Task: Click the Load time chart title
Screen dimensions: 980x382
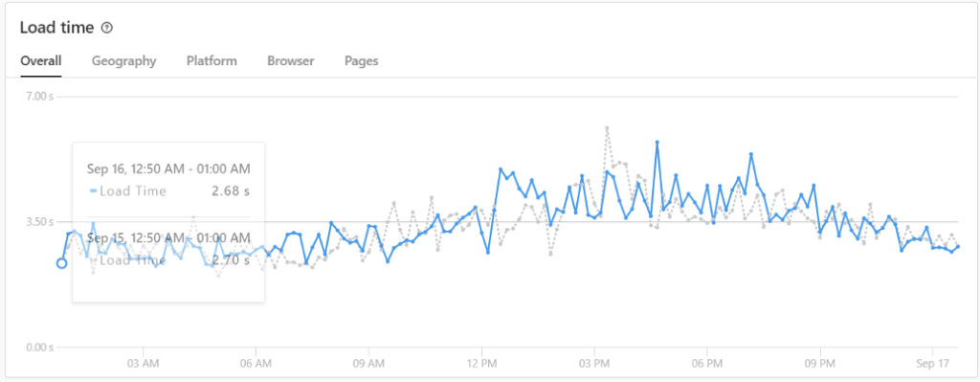Action: (x=56, y=28)
